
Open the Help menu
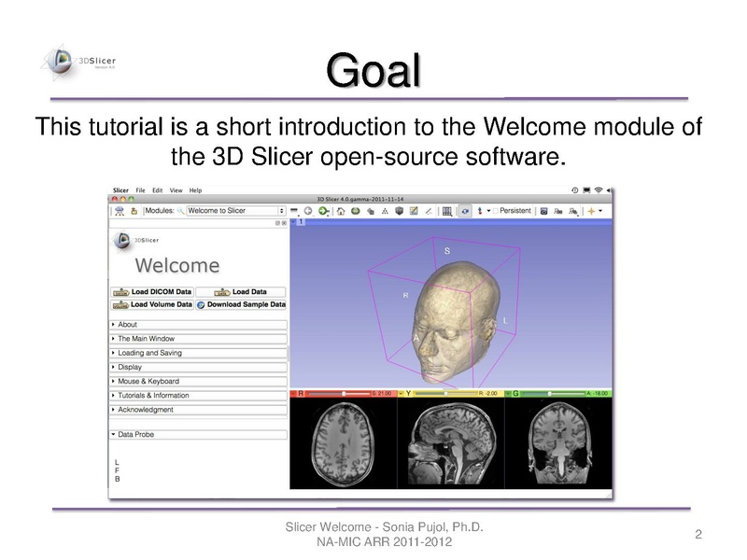pos(196,190)
